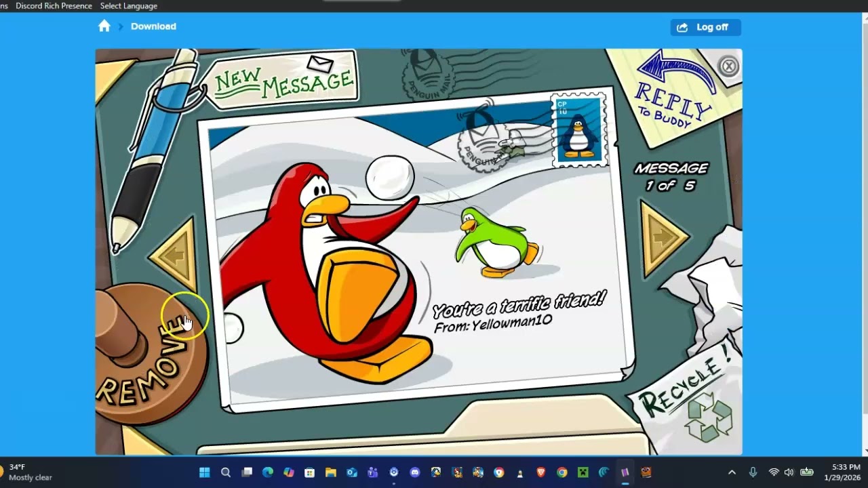Click the microphone tray icon
868x488 pixels.
click(x=753, y=472)
